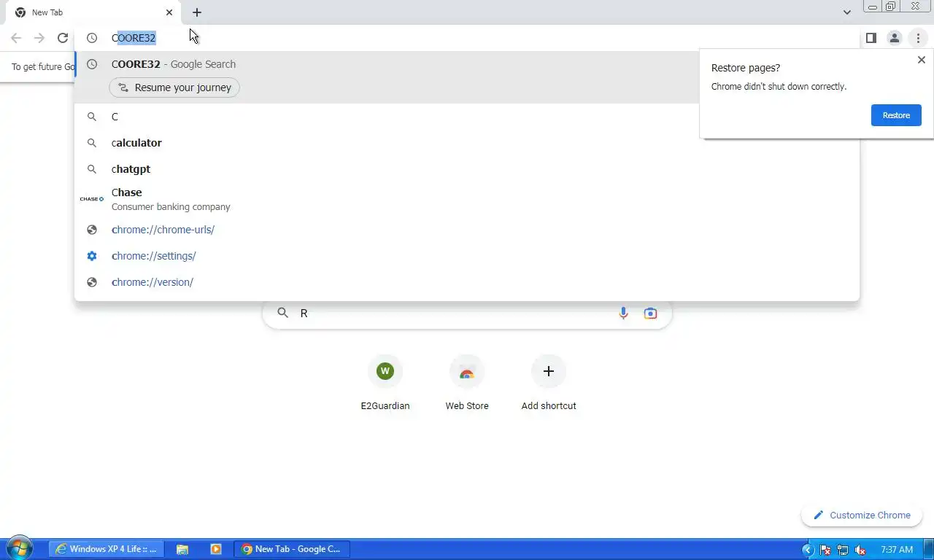Expand the tab search chevron
Viewport: 934px width, 560px height.
(x=846, y=12)
